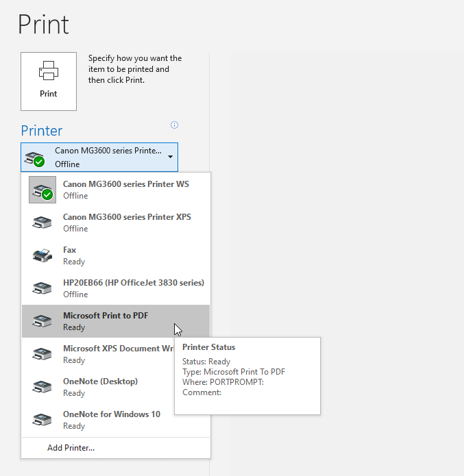Click the OneNote (Desktop) printer icon
Screen dimensions: 464x476
[42, 387]
